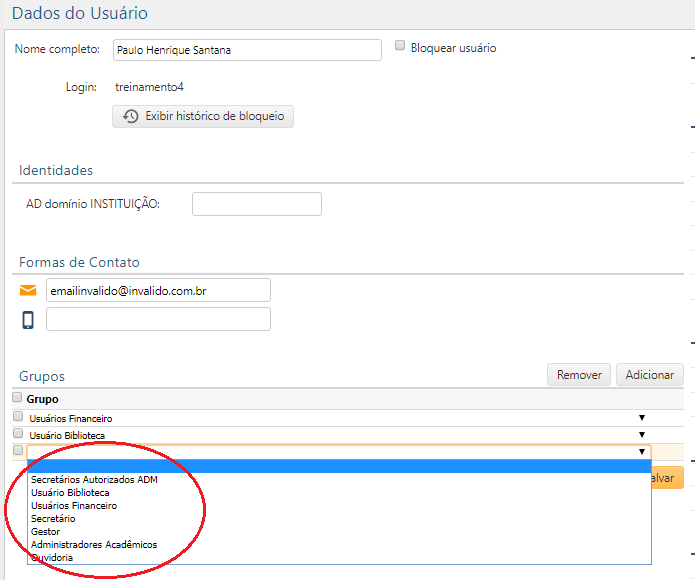Image resolution: width=695 pixels, height=580 pixels.
Task: Choose Secretário in the dropdown list
Action: click(x=53, y=518)
